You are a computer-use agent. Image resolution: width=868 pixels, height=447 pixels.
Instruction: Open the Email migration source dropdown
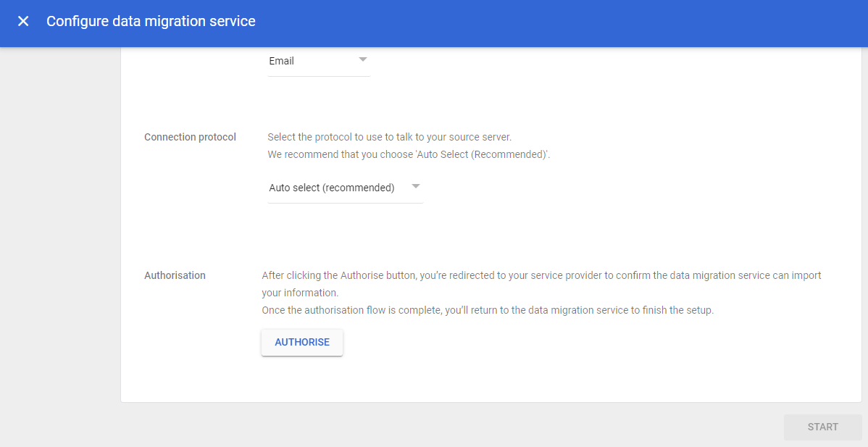click(318, 62)
